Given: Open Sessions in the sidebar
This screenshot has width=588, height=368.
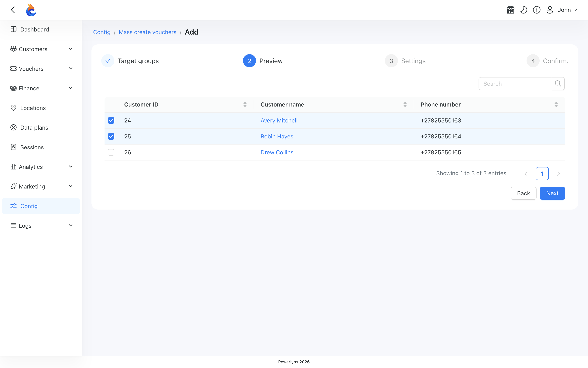Looking at the screenshot, I should tap(41, 147).
